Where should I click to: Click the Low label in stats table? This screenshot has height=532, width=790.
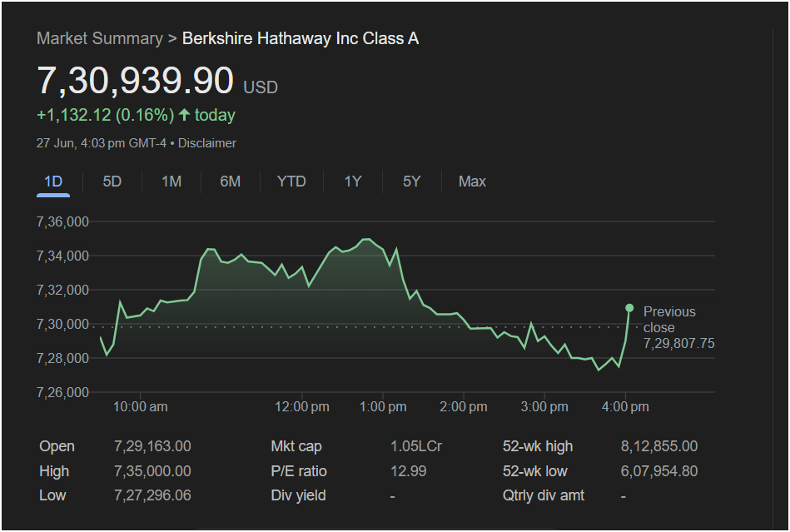[x=52, y=495]
